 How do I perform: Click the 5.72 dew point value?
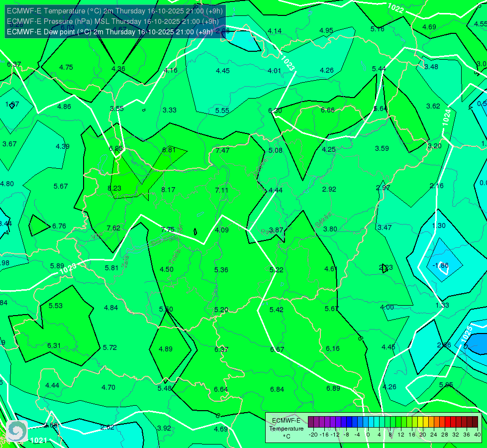110,347
